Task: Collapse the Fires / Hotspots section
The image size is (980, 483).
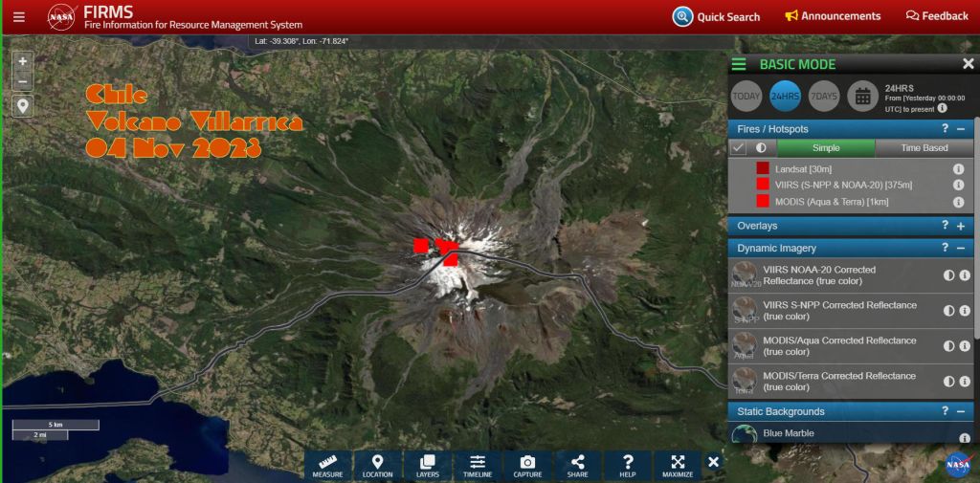Action: 960,128
